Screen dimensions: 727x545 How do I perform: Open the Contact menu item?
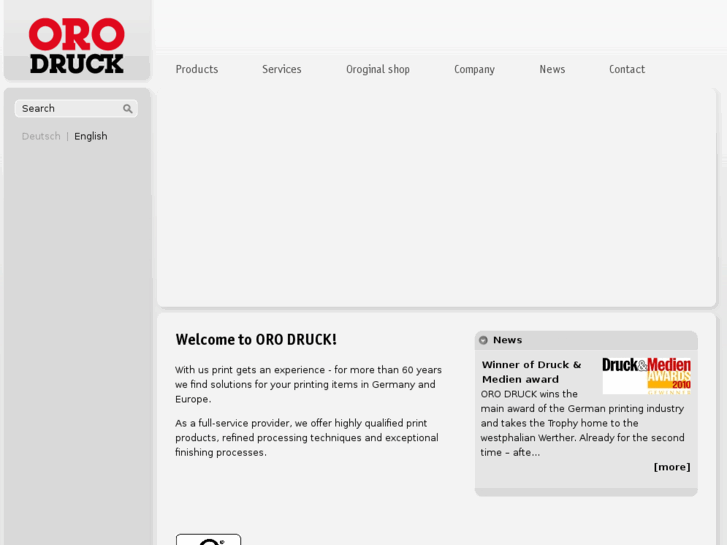tap(627, 69)
